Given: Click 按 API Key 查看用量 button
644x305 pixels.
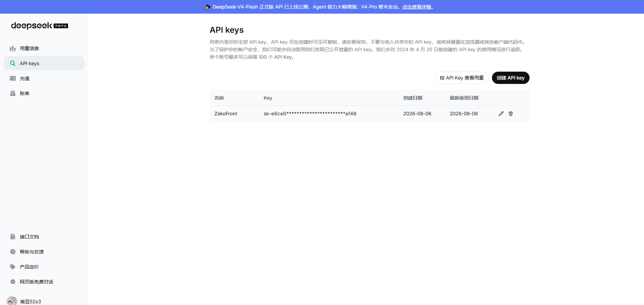Looking at the screenshot, I should coord(462,78).
